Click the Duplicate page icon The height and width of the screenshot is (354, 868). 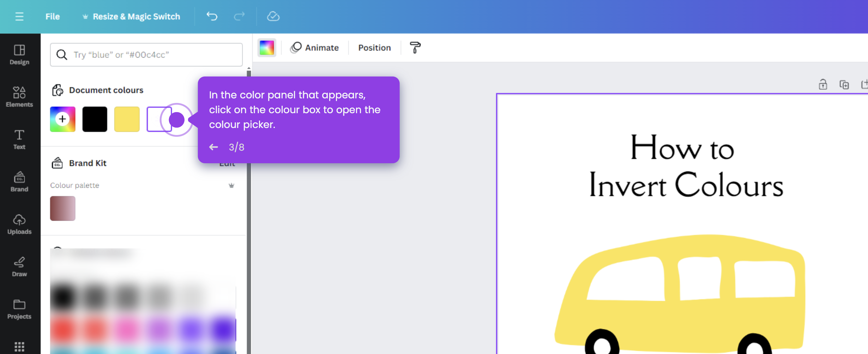point(845,85)
